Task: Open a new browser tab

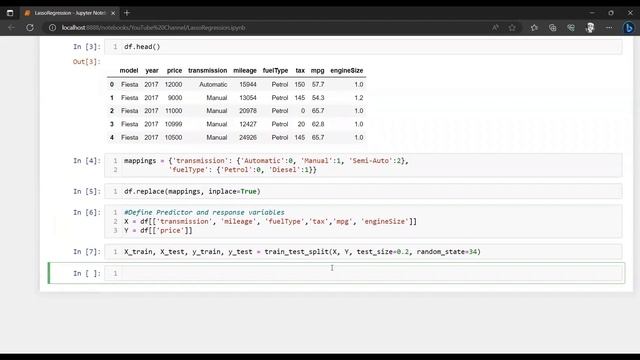Action: pyautogui.click(x=127, y=13)
